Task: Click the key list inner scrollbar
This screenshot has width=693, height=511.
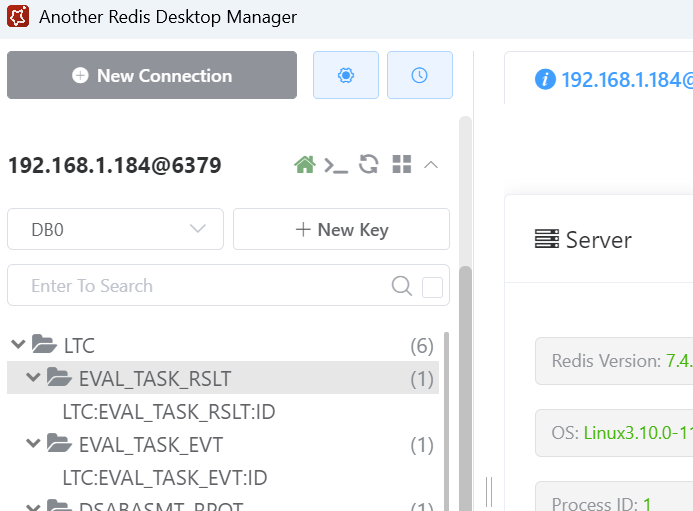Action: click(x=446, y=421)
